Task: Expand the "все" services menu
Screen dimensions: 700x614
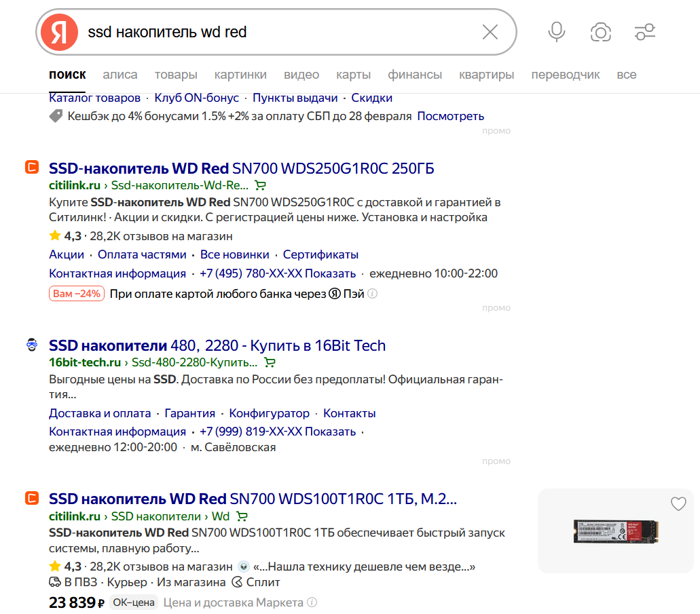Action: click(627, 75)
